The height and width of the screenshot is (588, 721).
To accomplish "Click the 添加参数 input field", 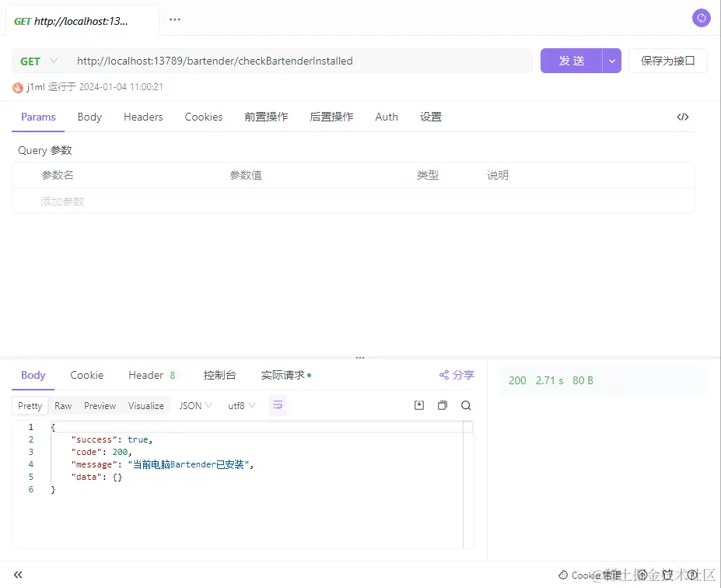I will click(62, 201).
